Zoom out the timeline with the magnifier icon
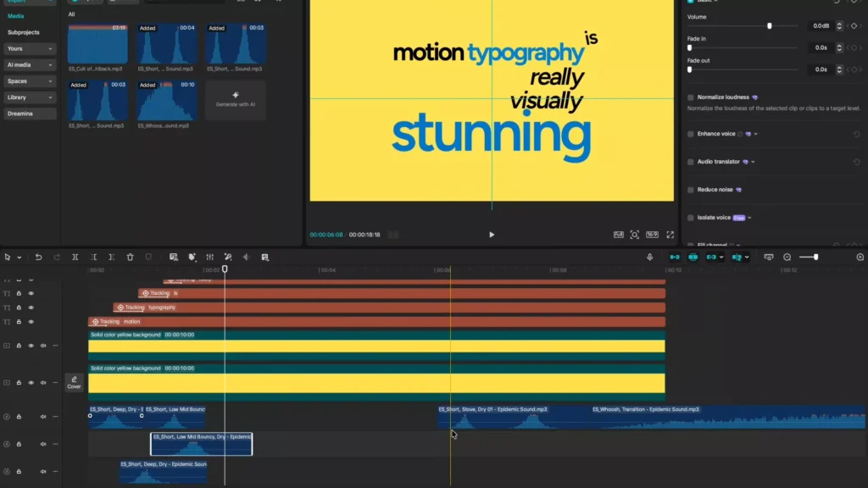Screen dimensions: 868x488 tap(787, 257)
